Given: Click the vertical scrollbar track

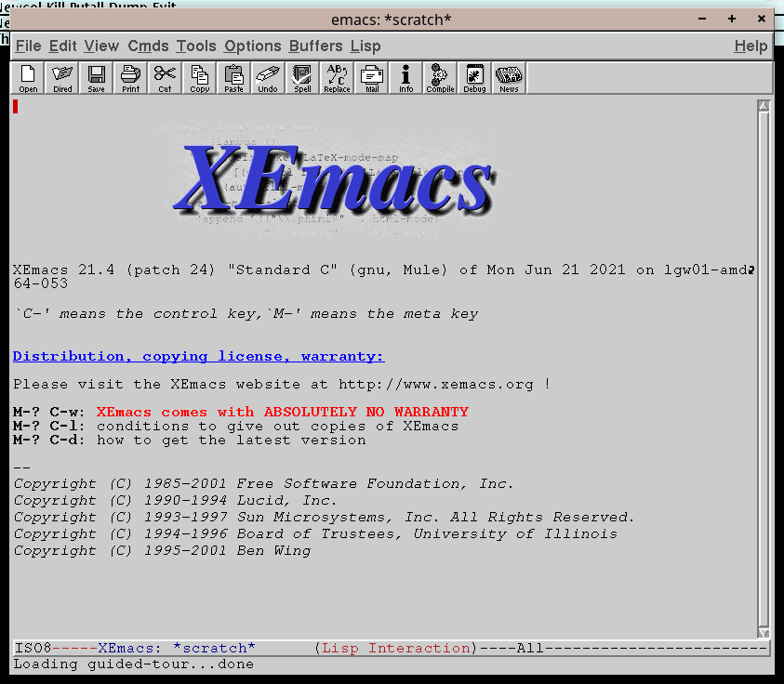Looking at the screenshot, I should coord(764,369).
